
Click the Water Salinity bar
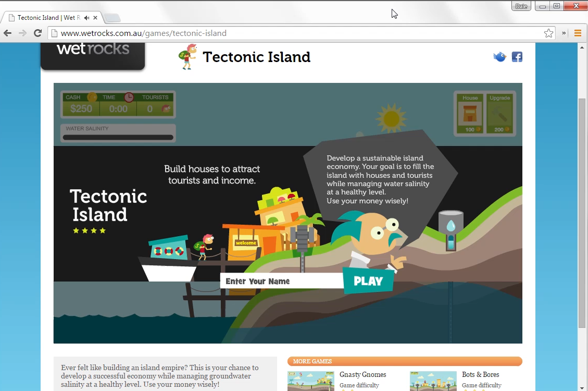click(x=118, y=137)
